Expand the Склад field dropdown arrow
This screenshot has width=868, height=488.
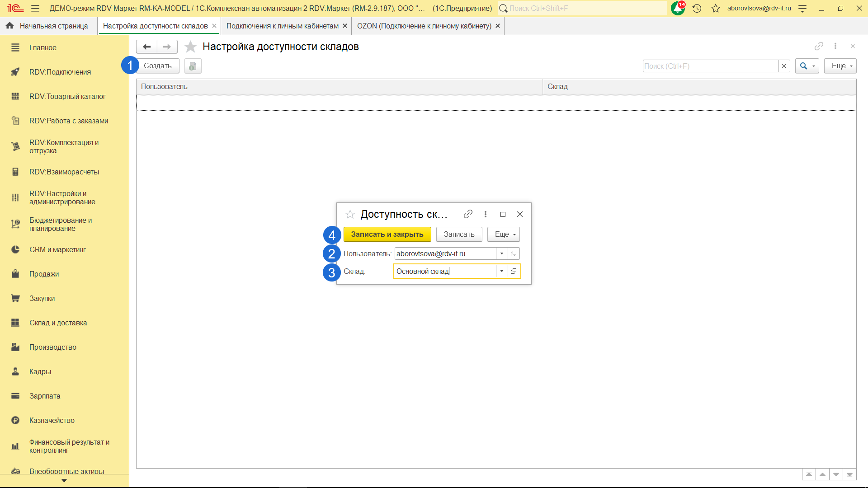point(502,271)
